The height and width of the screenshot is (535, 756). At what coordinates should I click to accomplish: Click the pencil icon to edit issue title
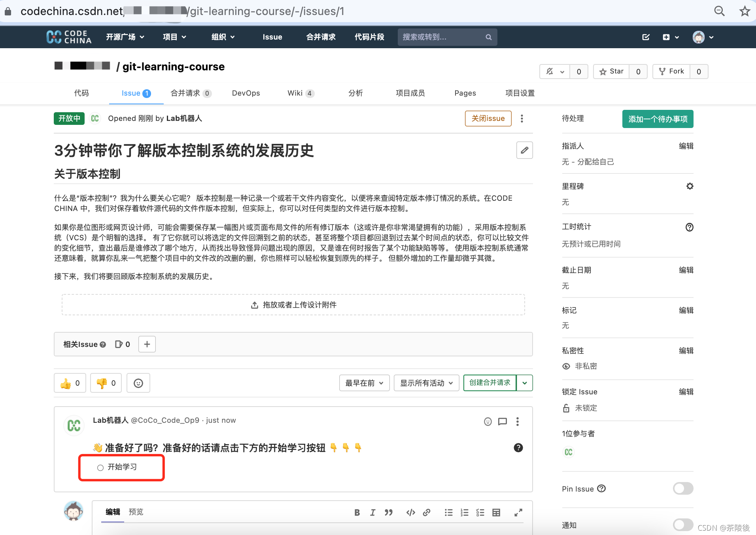524,150
